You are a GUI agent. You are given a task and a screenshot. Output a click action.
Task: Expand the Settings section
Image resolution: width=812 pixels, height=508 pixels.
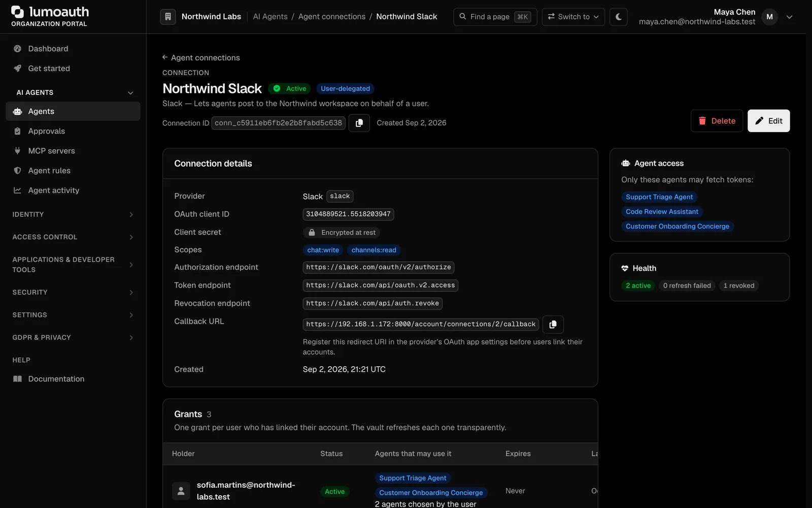tap(73, 315)
